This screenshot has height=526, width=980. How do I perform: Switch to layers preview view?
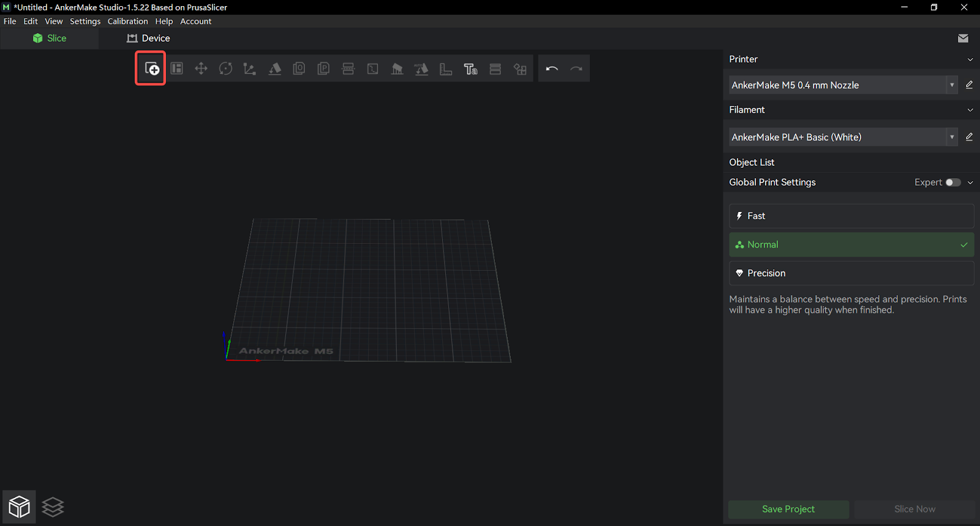[x=53, y=506]
